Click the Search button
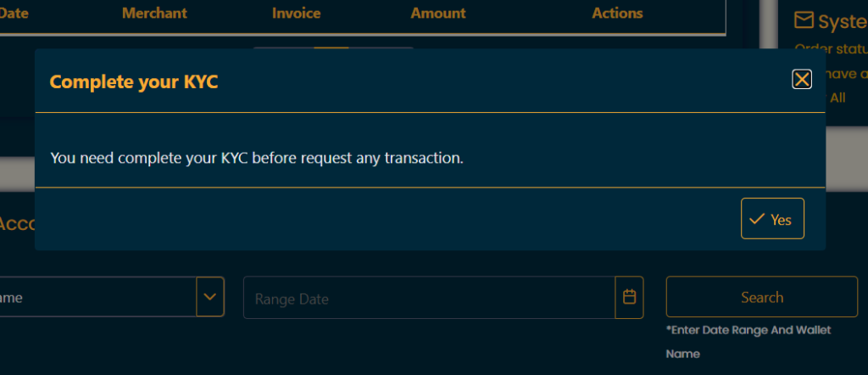The height and width of the screenshot is (375, 868). coord(762,296)
